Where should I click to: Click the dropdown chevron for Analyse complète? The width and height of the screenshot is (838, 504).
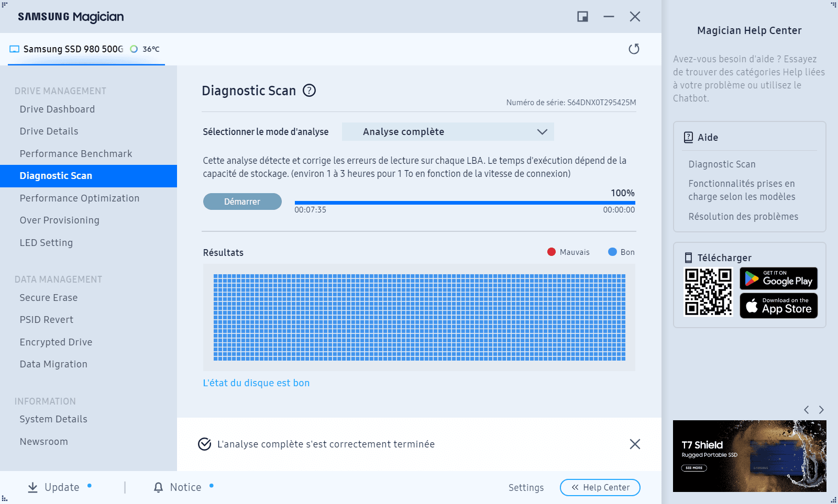pyautogui.click(x=542, y=132)
